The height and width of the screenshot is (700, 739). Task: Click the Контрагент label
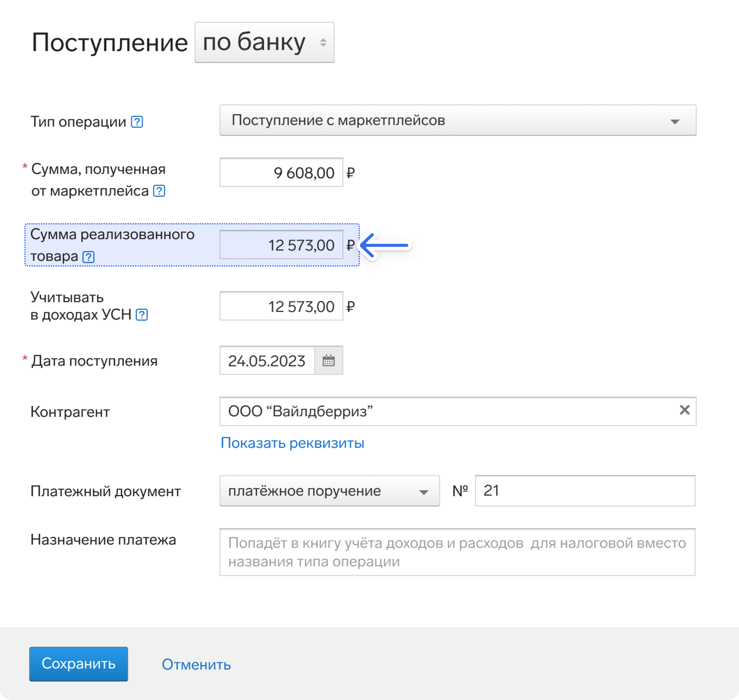[70, 412]
